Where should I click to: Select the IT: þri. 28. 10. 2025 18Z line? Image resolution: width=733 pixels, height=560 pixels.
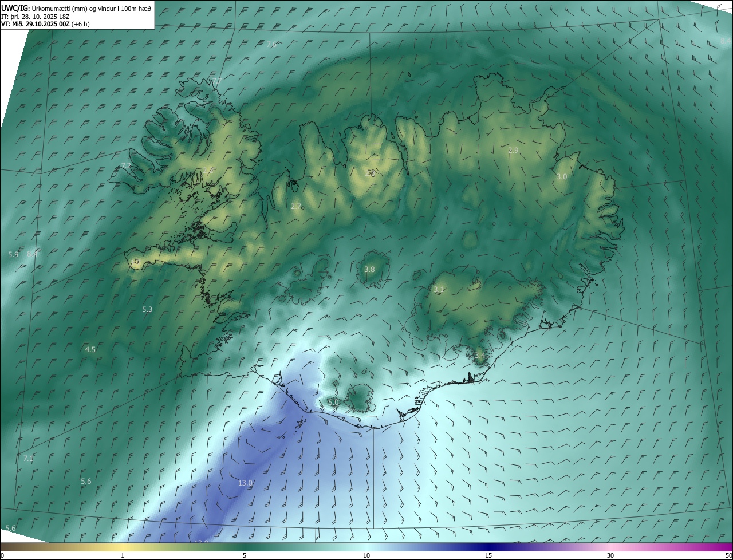point(36,17)
